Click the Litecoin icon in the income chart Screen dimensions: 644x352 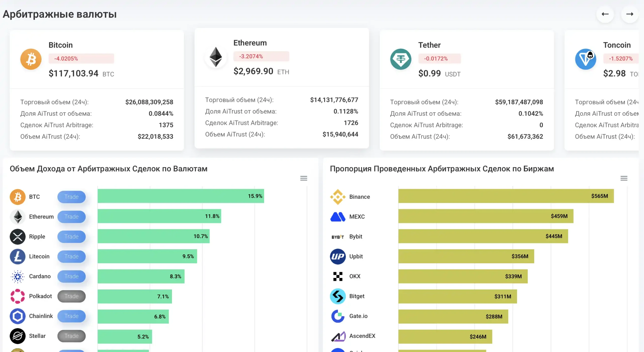18,256
